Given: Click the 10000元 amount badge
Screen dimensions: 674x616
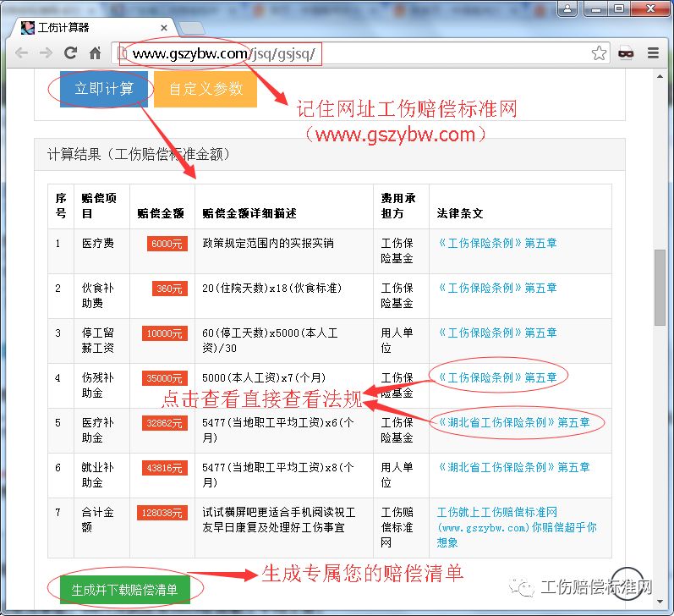Looking at the screenshot, I should 165,333.
